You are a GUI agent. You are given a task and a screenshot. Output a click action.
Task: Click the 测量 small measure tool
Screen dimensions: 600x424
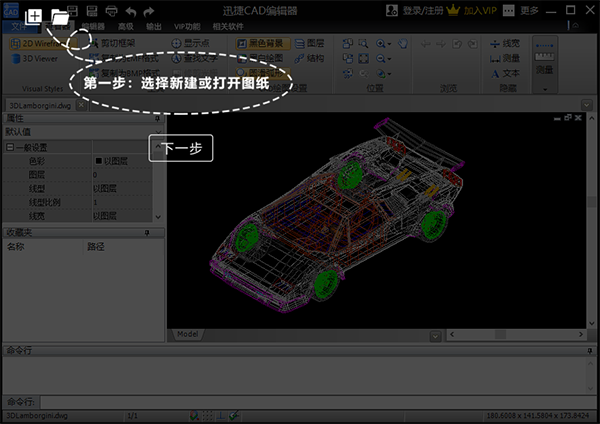(x=505, y=59)
